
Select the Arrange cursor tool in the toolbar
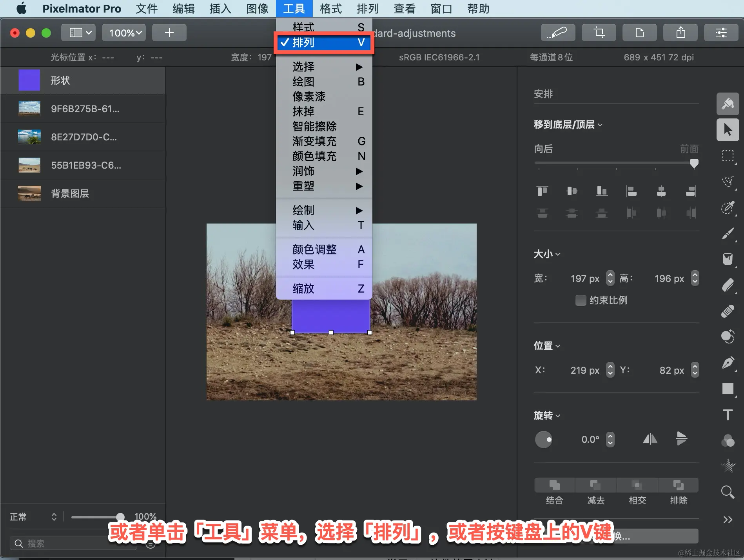(728, 130)
